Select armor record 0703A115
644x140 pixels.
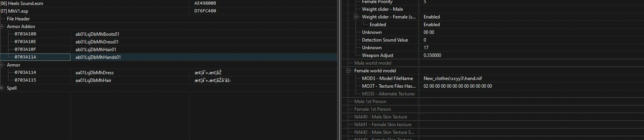coord(25,80)
